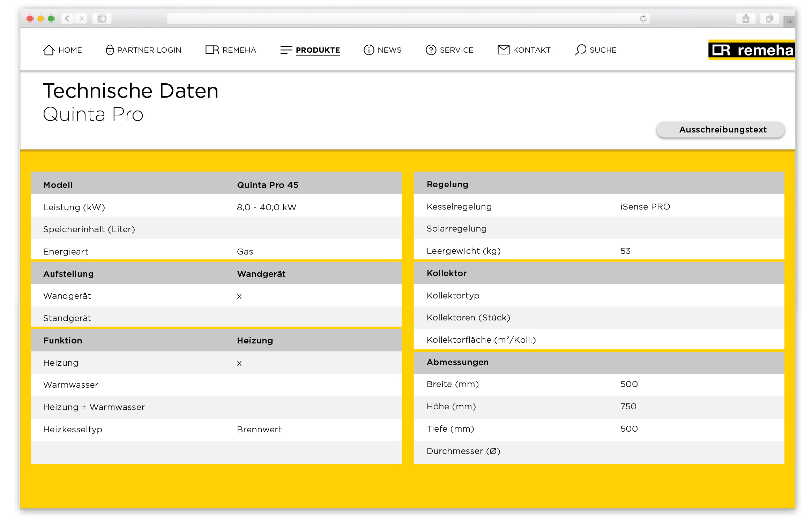
Task: Click the Funktion section header
Action: (x=63, y=341)
